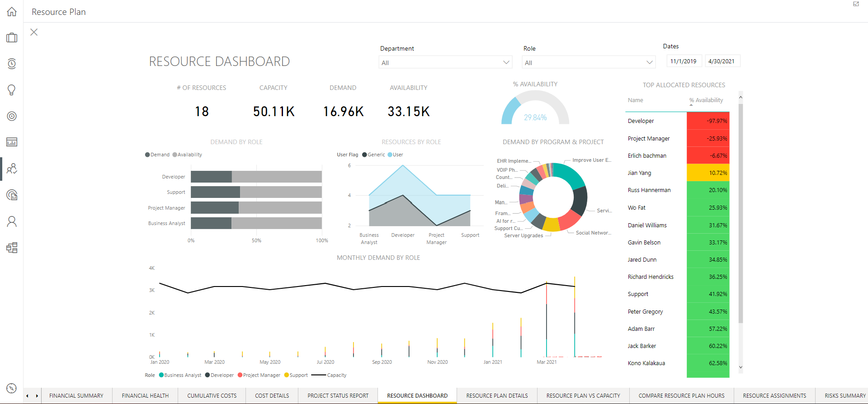Toggle the Availability legend in Demand by Role
The height and width of the screenshot is (404, 868).
[187, 155]
